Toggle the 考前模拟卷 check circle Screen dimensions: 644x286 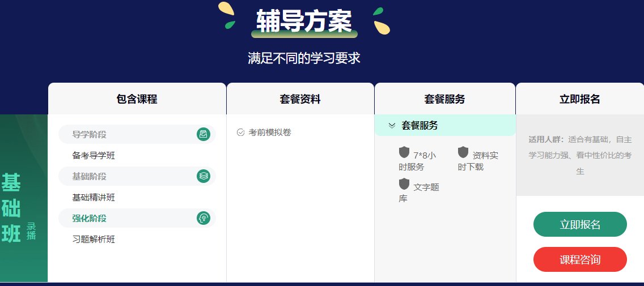click(x=241, y=133)
